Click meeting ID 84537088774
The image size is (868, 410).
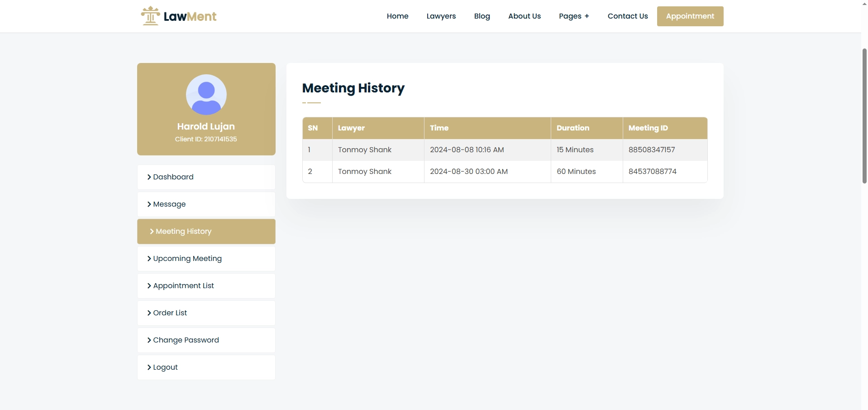click(x=653, y=172)
